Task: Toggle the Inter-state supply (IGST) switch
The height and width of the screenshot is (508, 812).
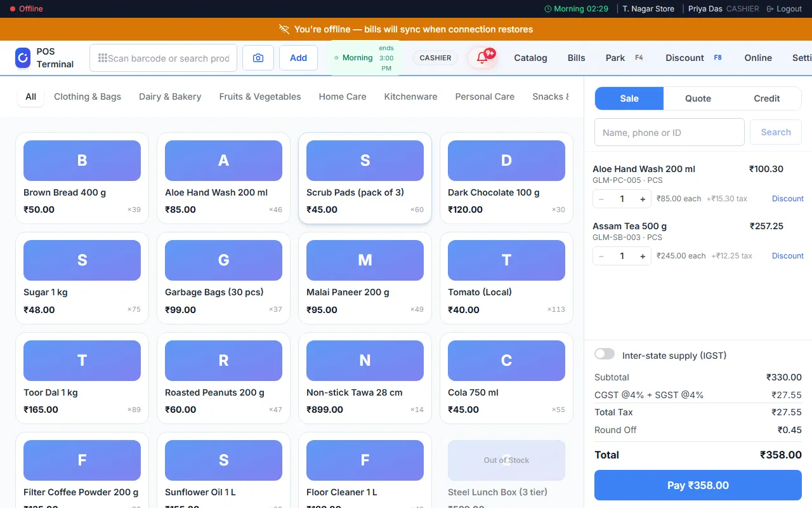Action: (605, 354)
